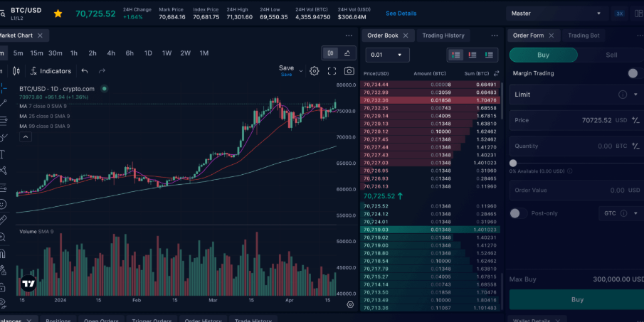644x322 pixels.
Task: Favorite BTC/USD with the star icon
Action: pos(58,14)
